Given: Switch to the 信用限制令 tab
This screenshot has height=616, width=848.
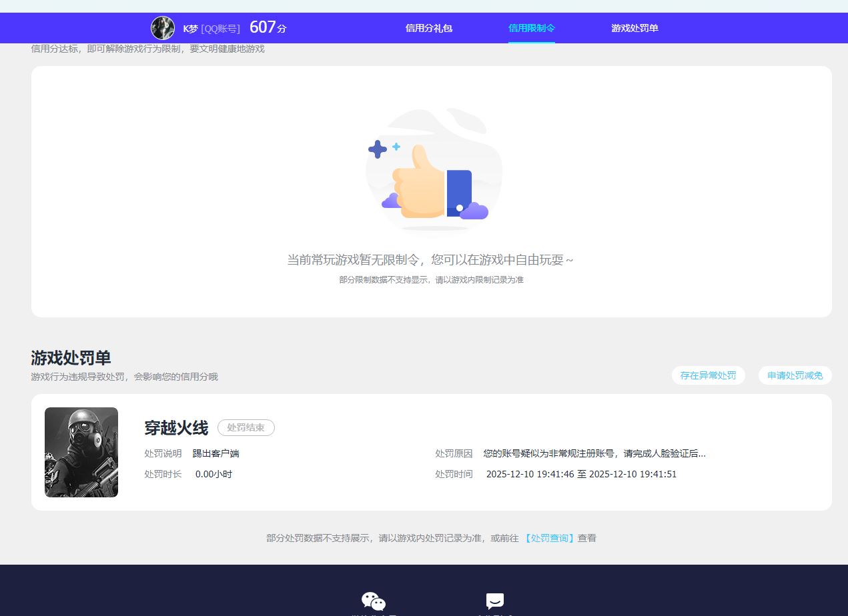Looking at the screenshot, I should 531,28.
